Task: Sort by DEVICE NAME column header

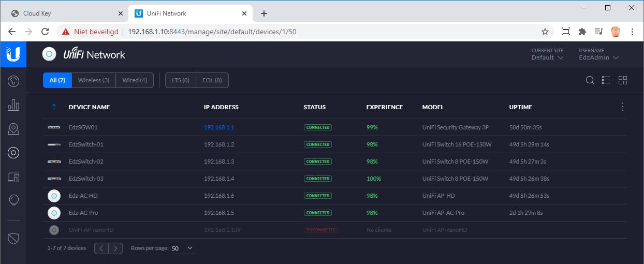Action: (90, 107)
